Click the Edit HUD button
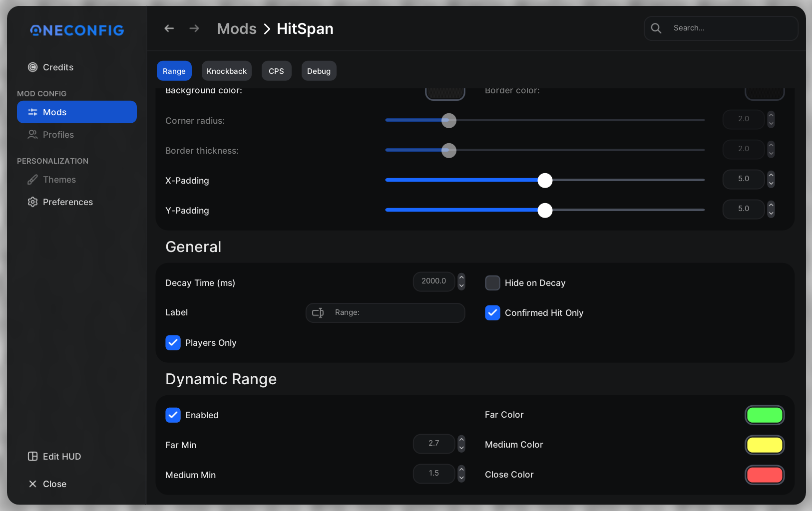 [x=77, y=457]
